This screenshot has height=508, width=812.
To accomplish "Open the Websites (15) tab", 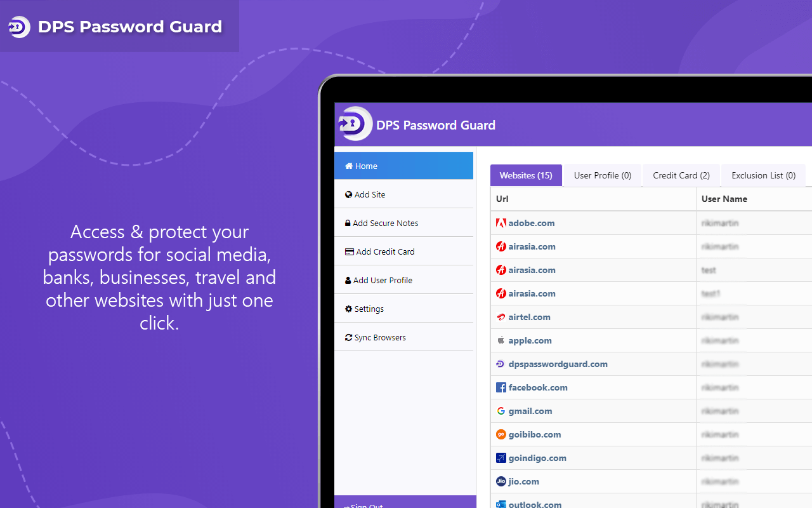I will point(526,175).
